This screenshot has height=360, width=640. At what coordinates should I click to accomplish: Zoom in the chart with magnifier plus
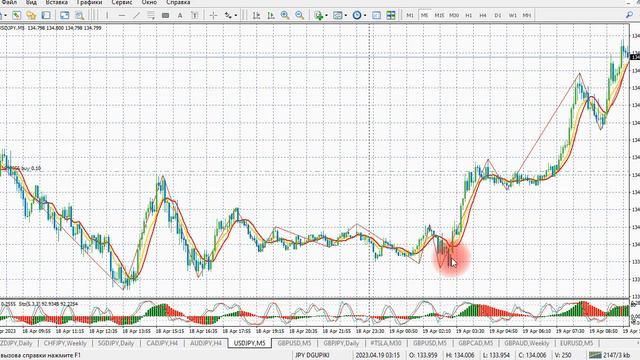[x=285, y=16]
